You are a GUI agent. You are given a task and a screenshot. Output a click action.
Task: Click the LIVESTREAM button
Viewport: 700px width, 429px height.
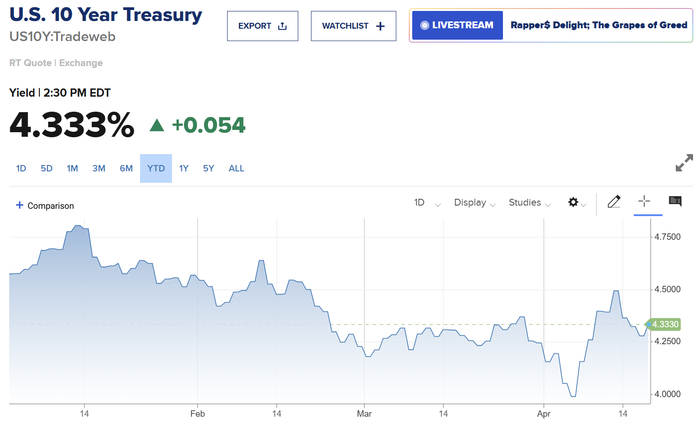tap(456, 25)
